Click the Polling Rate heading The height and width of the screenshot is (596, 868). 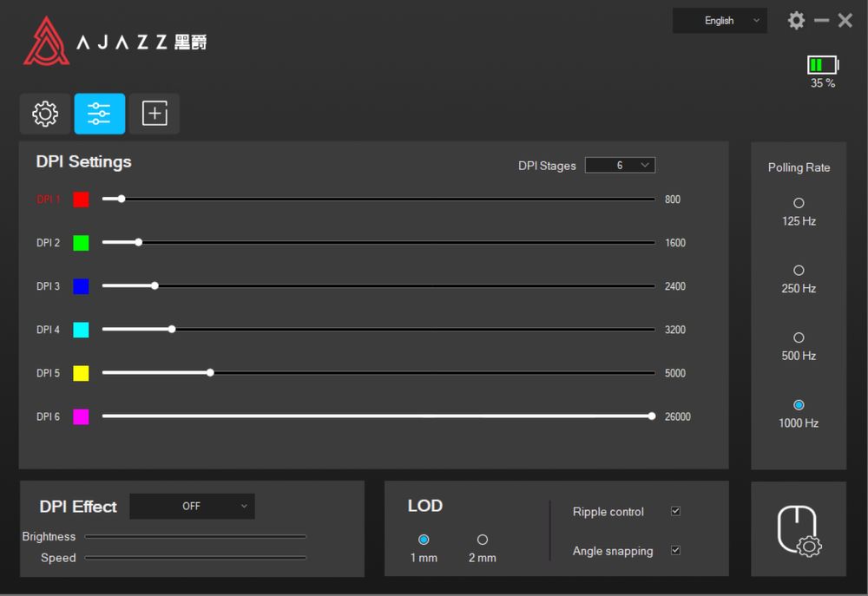point(799,167)
